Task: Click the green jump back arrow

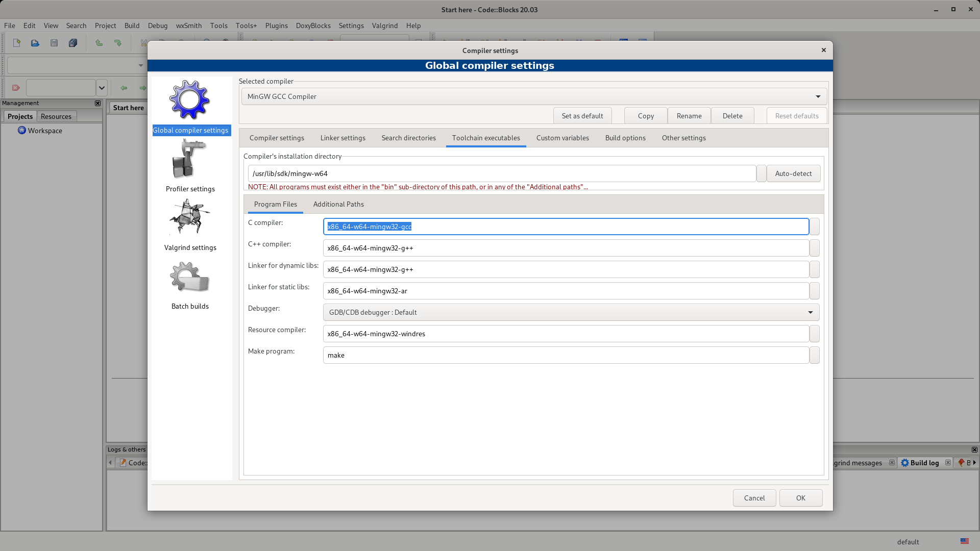Action: (124, 88)
